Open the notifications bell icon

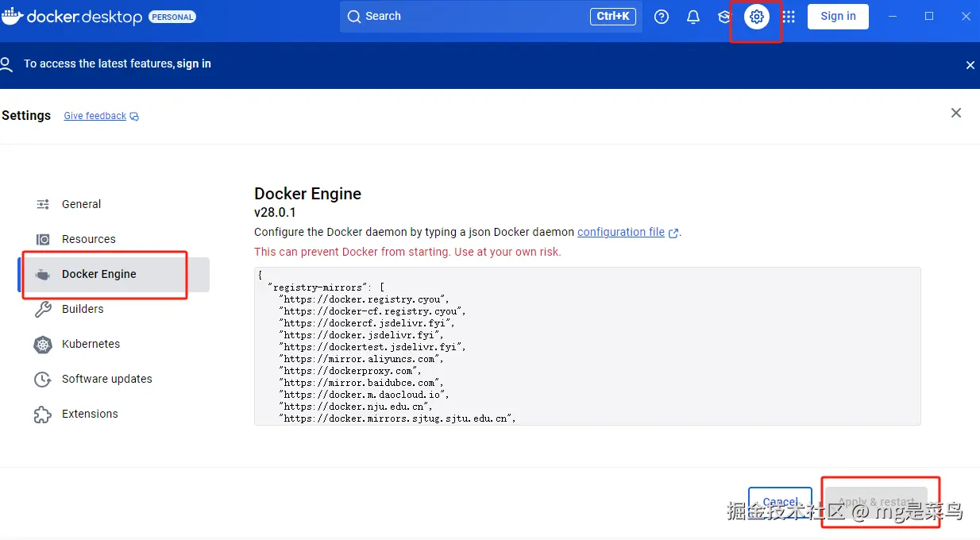tap(693, 17)
